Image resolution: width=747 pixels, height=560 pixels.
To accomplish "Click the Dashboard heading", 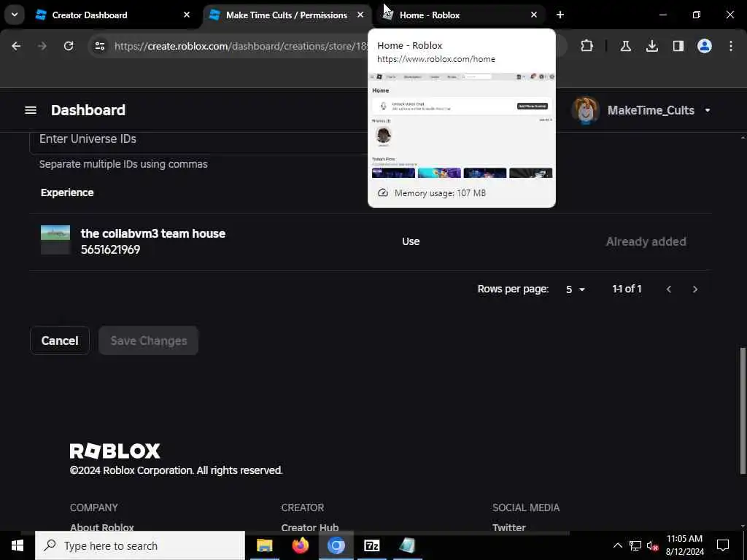I will (88, 110).
